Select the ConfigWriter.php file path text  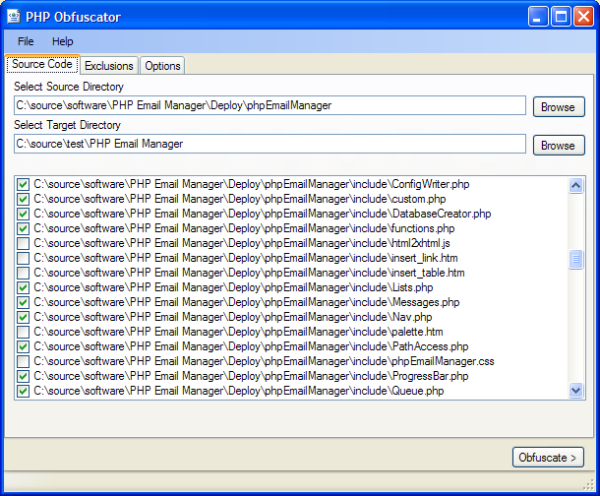(251, 184)
